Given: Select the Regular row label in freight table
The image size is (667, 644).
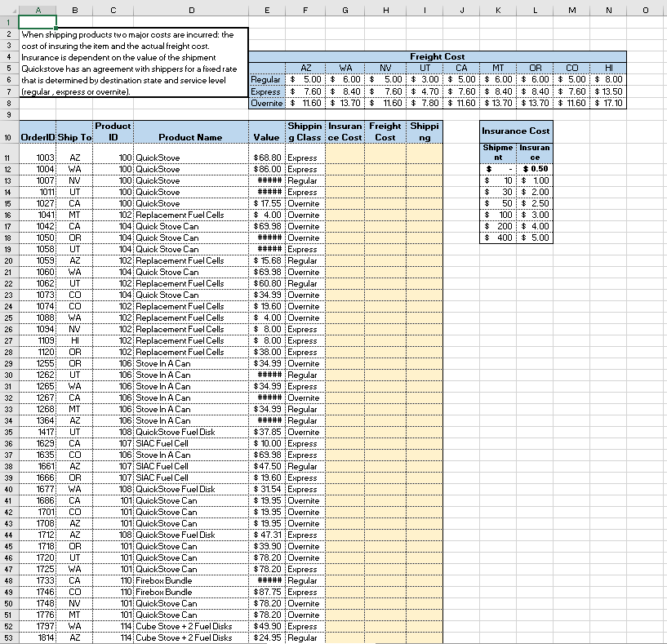Looking at the screenshot, I should 267,79.
